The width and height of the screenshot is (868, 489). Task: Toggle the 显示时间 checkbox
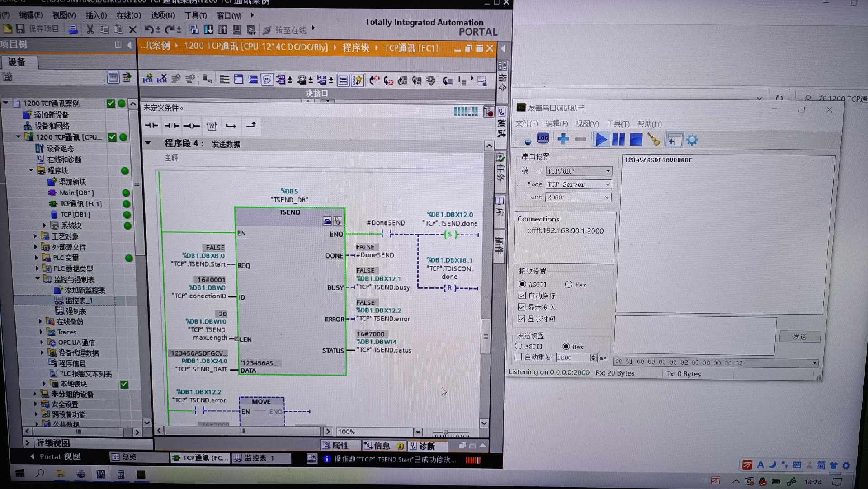[521, 319]
